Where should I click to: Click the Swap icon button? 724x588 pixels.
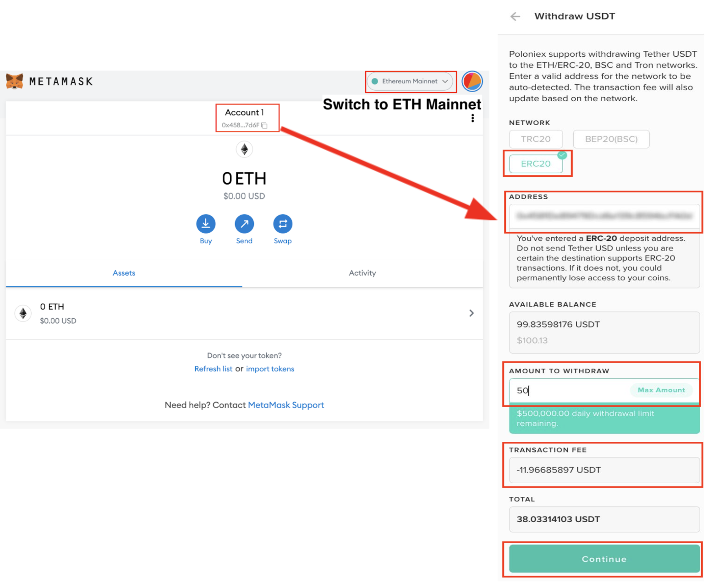[x=283, y=224]
